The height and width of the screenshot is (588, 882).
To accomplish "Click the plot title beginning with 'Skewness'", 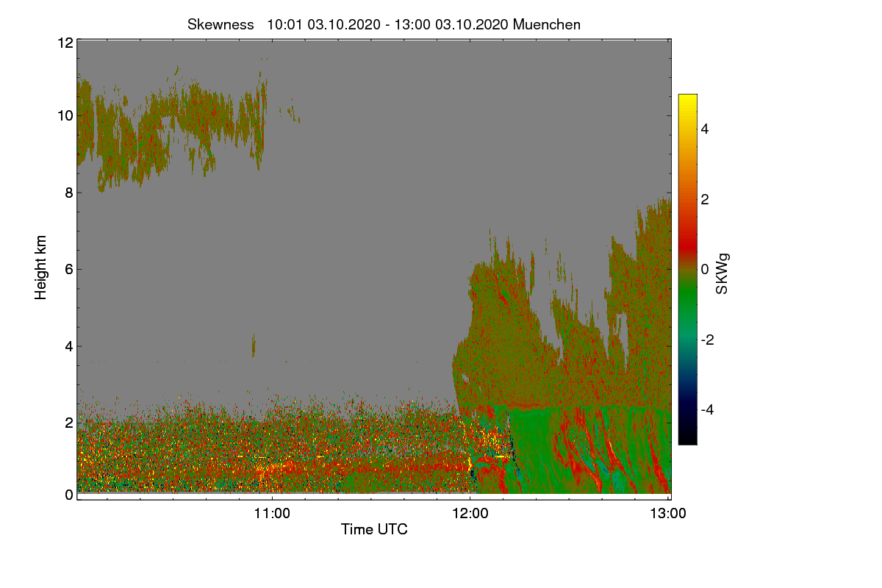I will 384,24.
